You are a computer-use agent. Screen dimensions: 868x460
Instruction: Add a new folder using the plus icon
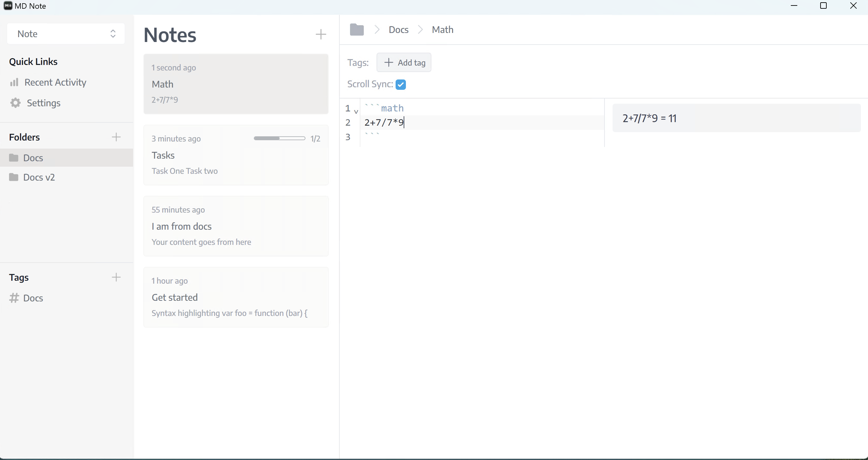tap(116, 137)
